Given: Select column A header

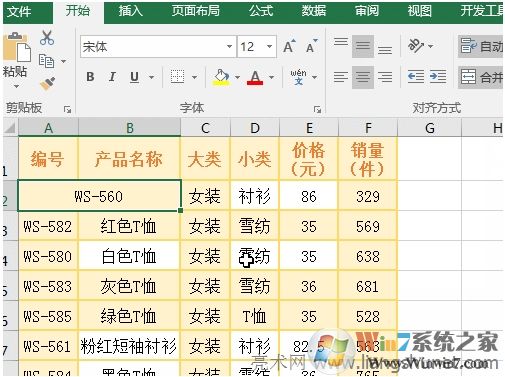Looking at the screenshot, I should pos(48,128).
